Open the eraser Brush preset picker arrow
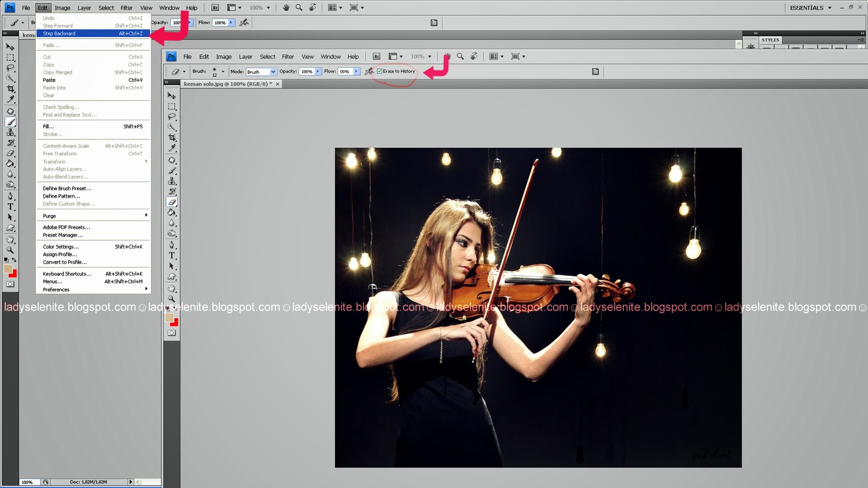Image resolution: width=868 pixels, height=488 pixels. tap(223, 72)
